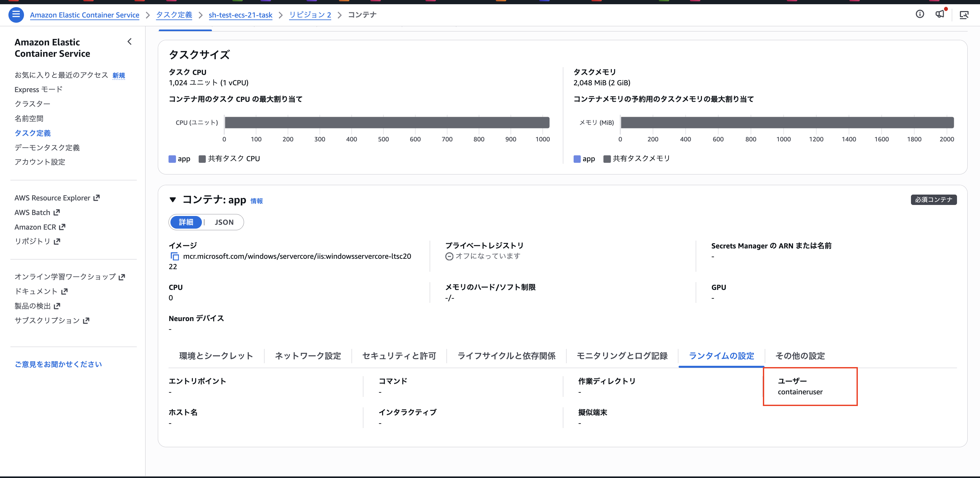Open クラスター in sidebar
The height and width of the screenshot is (478, 980).
(x=32, y=104)
